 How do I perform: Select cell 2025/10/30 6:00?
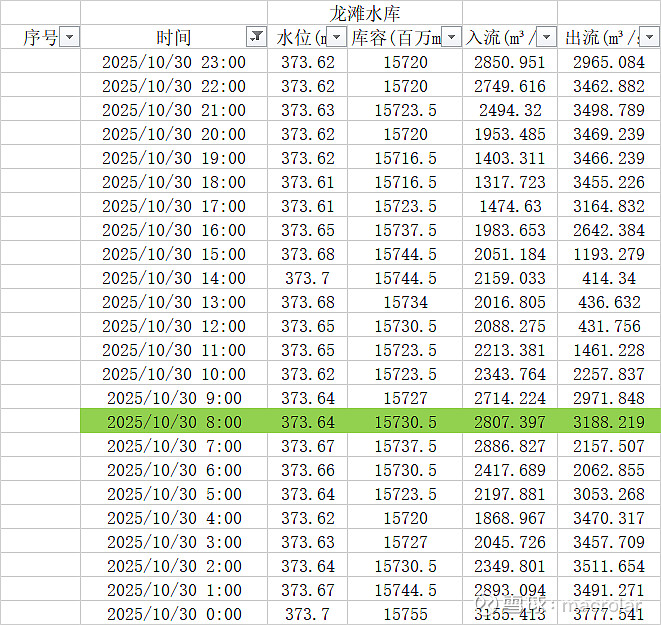pyautogui.click(x=174, y=470)
